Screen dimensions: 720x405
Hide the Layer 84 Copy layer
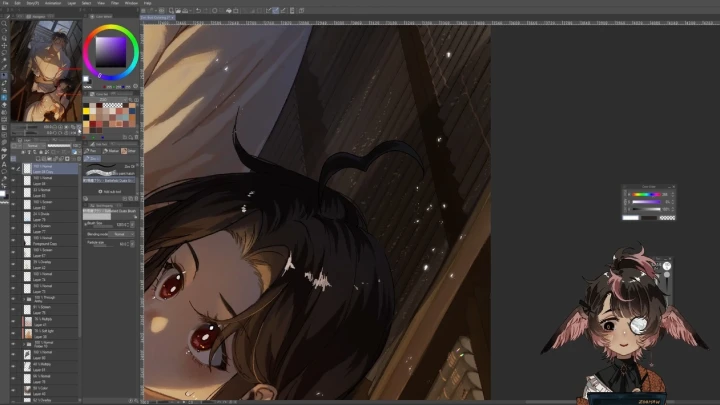tap(14, 169)
